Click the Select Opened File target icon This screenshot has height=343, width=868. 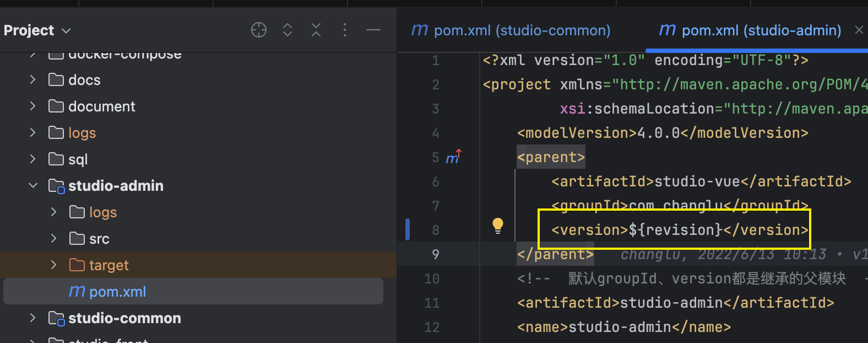tap(259, 30)
